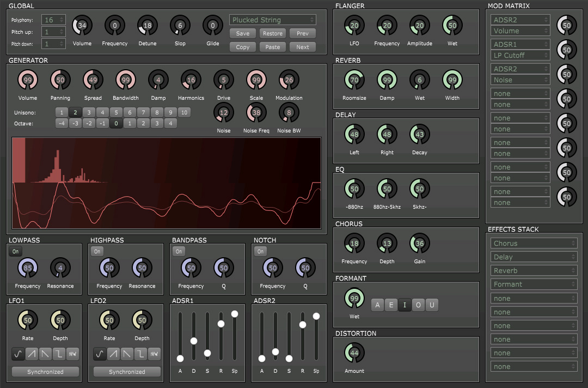The height and width of the screenshot is (388, 588).
Task: Click the Flanger Wet knob
Action: click(x=452, y=26)
